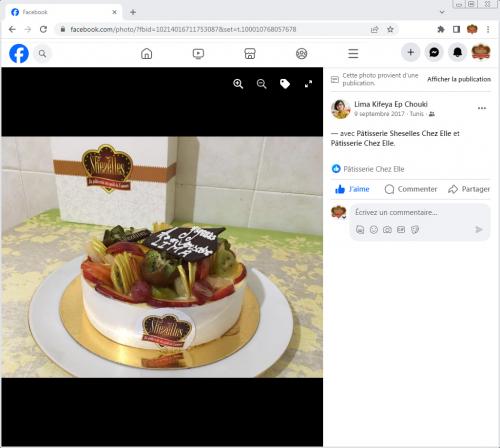Go to the Home feed icon
The height and width of the screenshot is (448, 500).
[146, 53]
